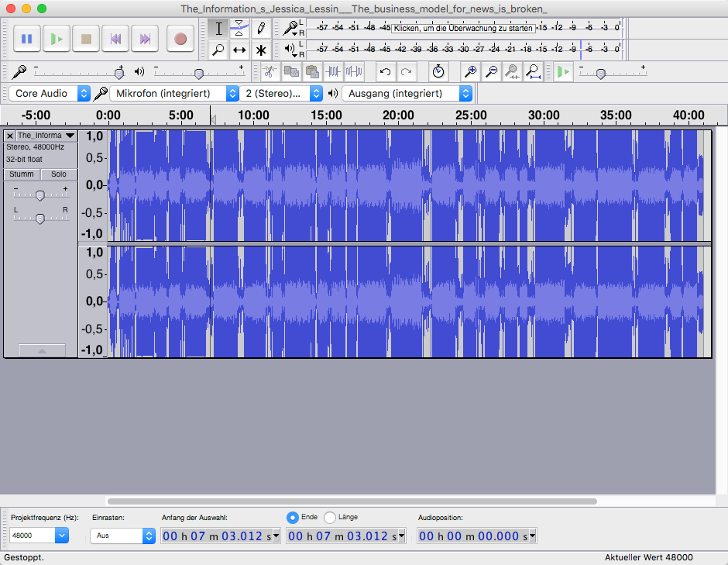Select the Envelope tool
The width and height of the screenshot is (728, 565).
(239, 29)
